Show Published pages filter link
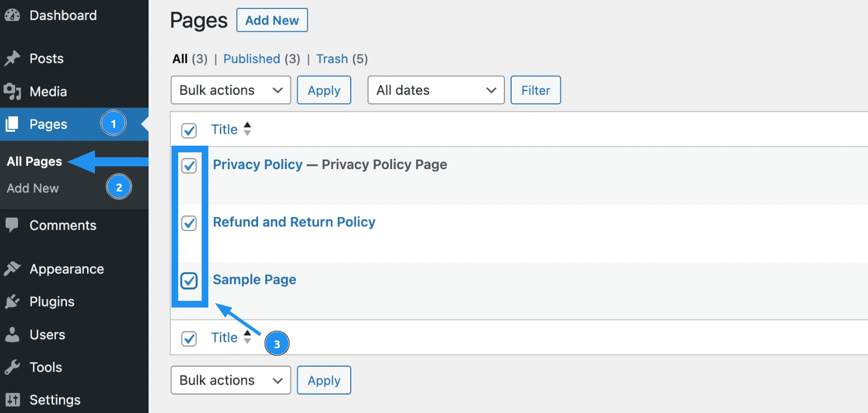The image size is (868, 413). click(251, 59)
